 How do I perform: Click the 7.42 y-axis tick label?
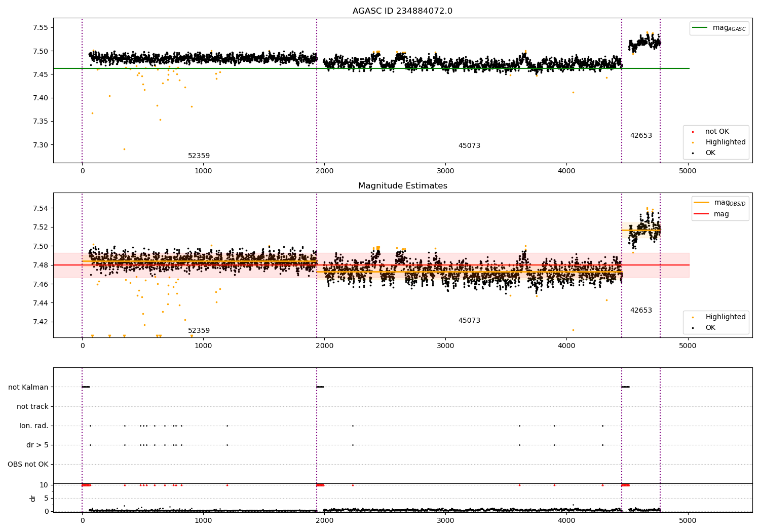click(41, 322)
